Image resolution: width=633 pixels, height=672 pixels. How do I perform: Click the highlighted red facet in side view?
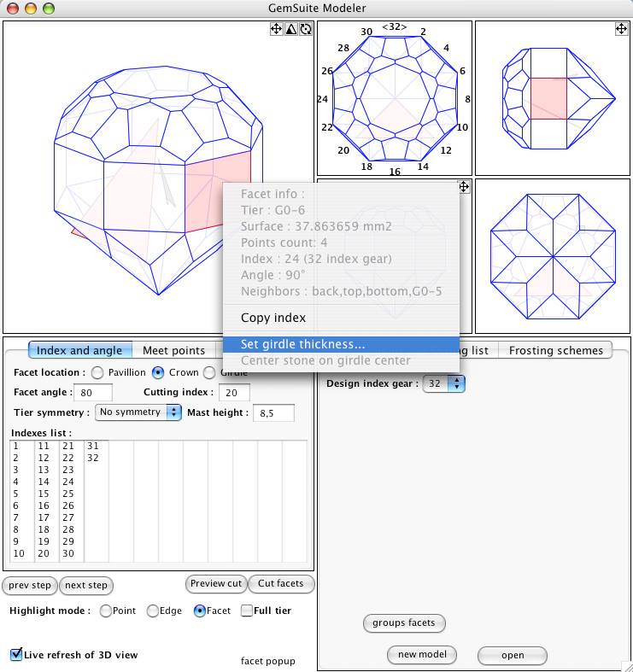[x=548, y=98]
